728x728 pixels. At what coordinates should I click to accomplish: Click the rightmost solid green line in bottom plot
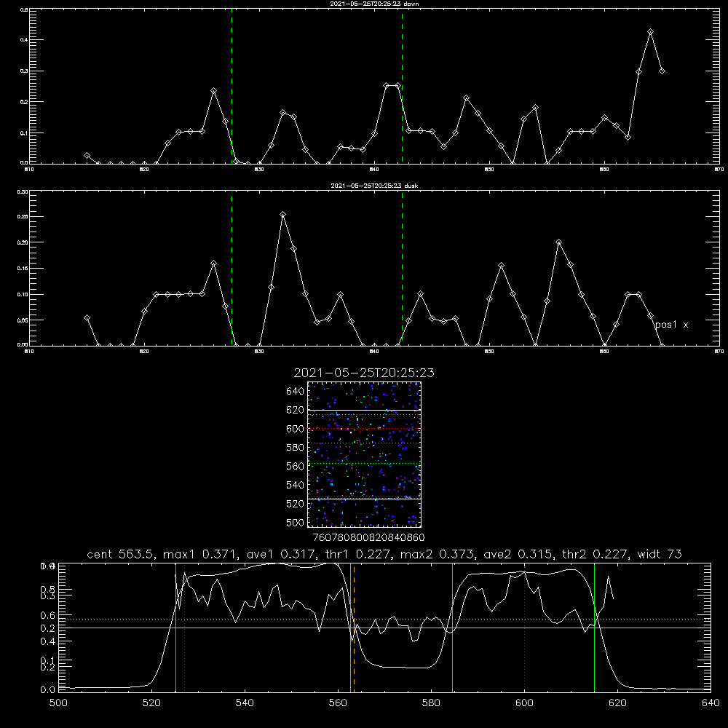pos(594,628)
